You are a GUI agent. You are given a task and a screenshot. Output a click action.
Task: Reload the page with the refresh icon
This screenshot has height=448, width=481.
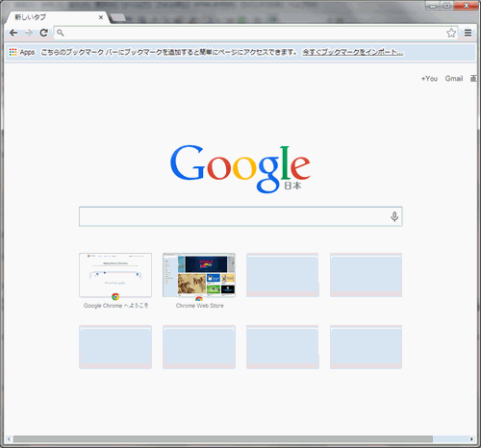(x=43, y=33)
